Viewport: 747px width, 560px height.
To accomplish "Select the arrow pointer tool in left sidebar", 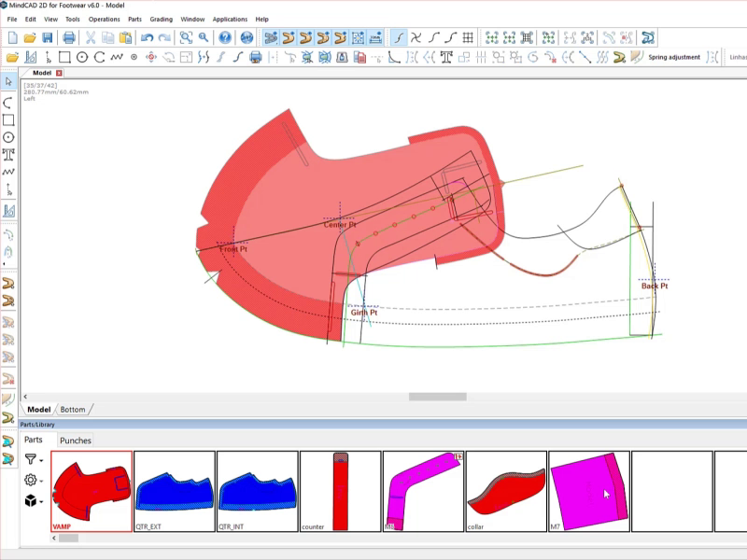I will coord(8,82).
